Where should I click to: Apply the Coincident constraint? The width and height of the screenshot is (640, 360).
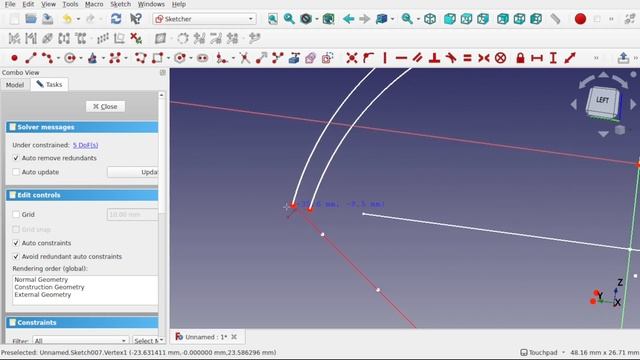(351, 58)
